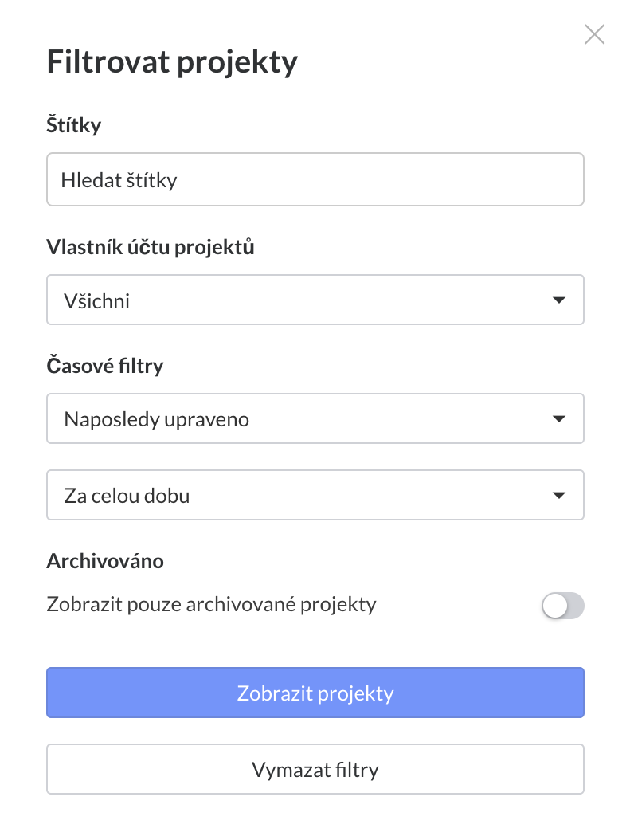
Task: Click the round knob of the Archivováno switch
Action: point(554,606)
